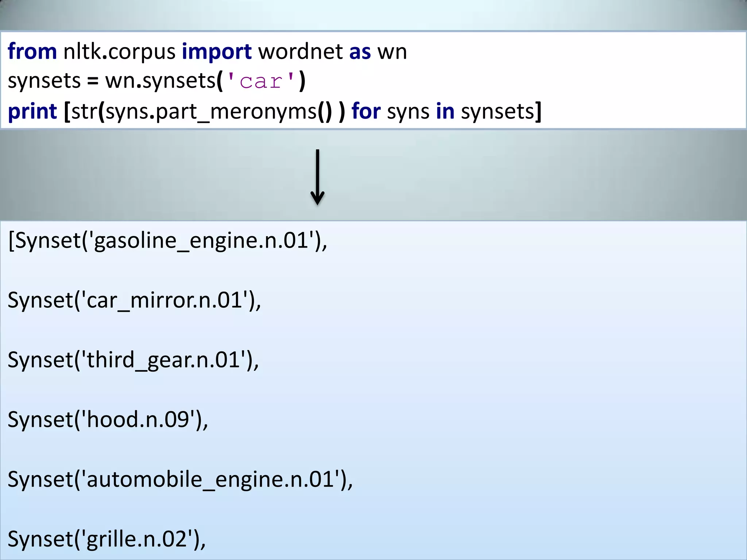Click the 'print' keyword in code
This screenshot has height=560, width=747.
tap(32, 111)
